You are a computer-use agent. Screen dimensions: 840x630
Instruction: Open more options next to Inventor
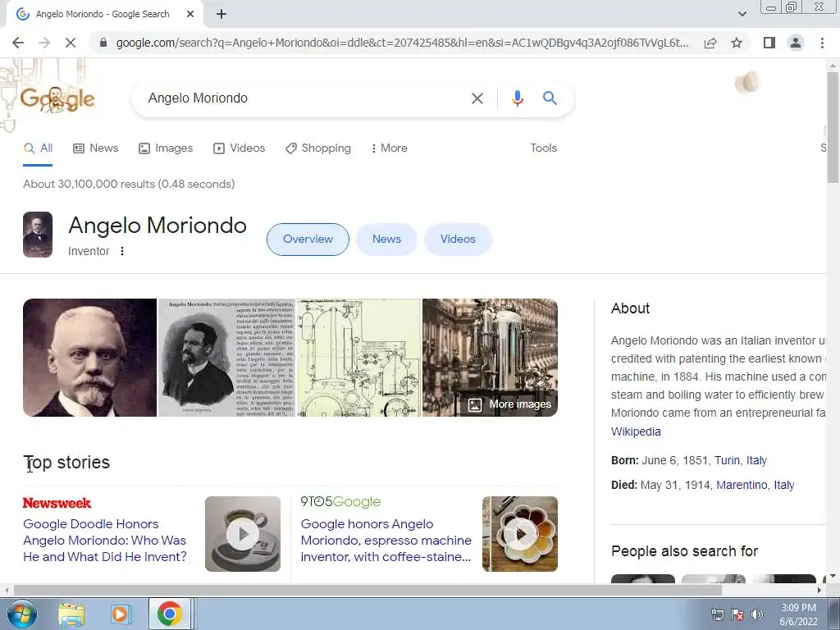[x=122, y=251]
